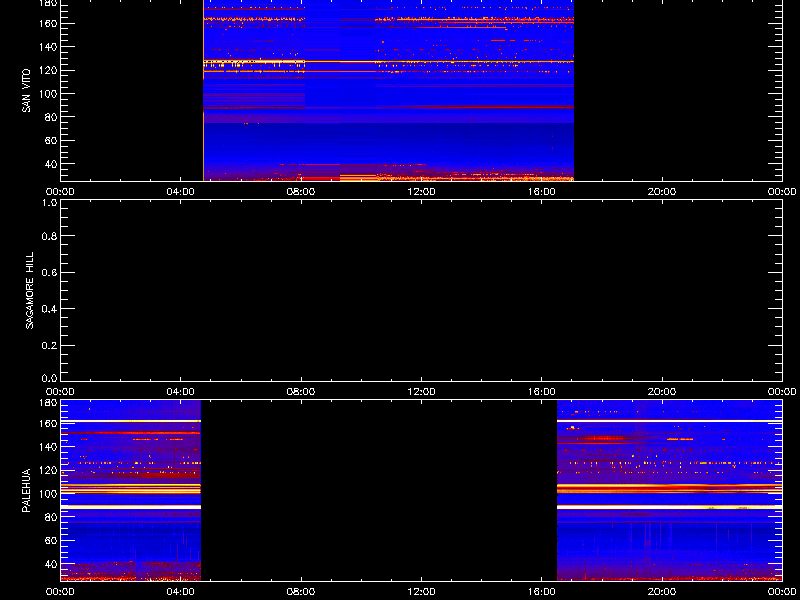Viewport: 800px width, 600px height.
Task: Select the 80 tick label on San Vito axis
Action: 51,117
